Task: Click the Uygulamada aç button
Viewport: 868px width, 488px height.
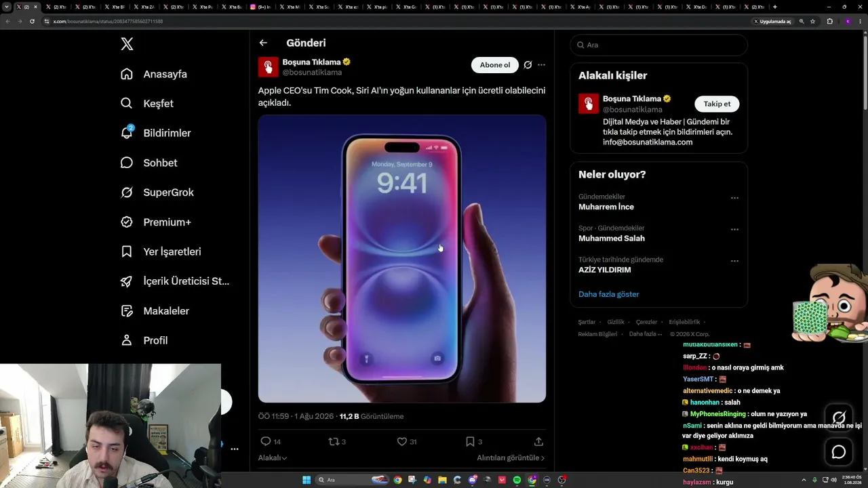Action: [x=772, y=21]
